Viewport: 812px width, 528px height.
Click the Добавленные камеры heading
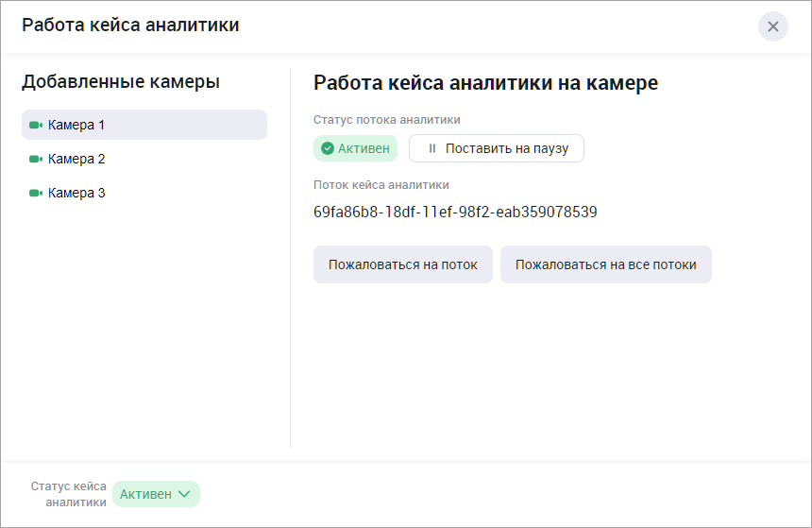[x=121, y=82]
